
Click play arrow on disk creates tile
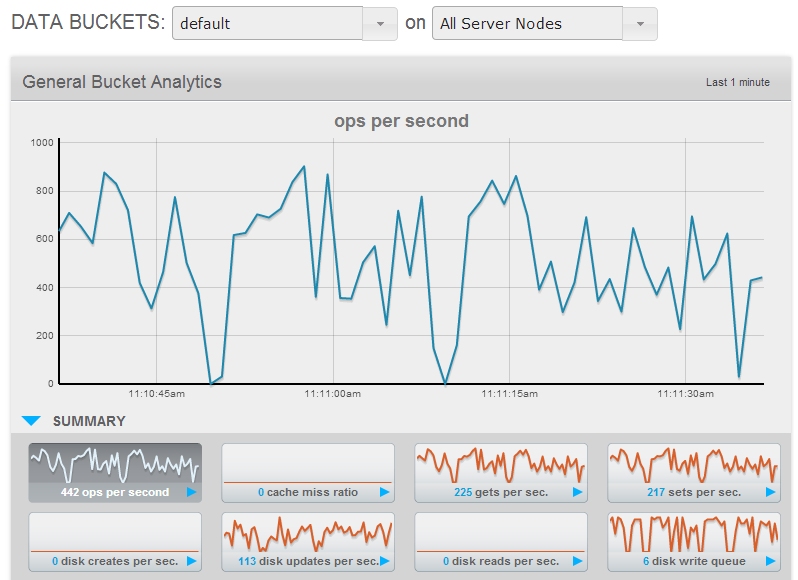191,561
